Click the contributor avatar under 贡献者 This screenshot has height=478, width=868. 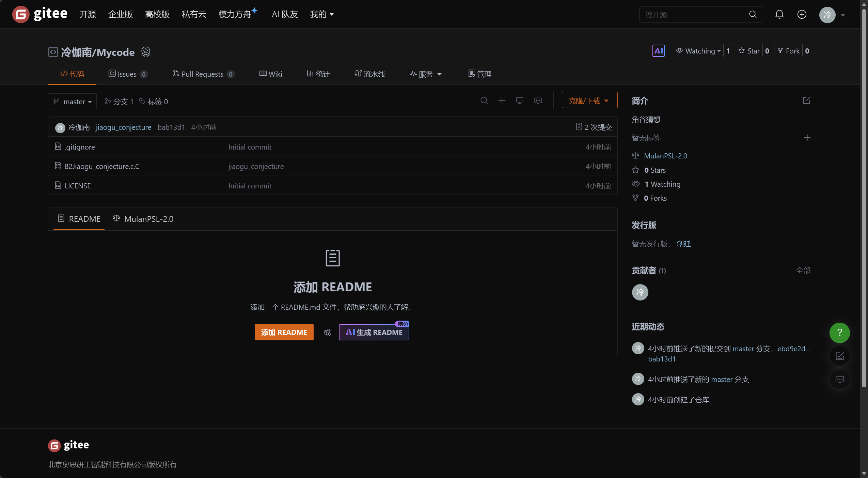(x=640, y=292)
